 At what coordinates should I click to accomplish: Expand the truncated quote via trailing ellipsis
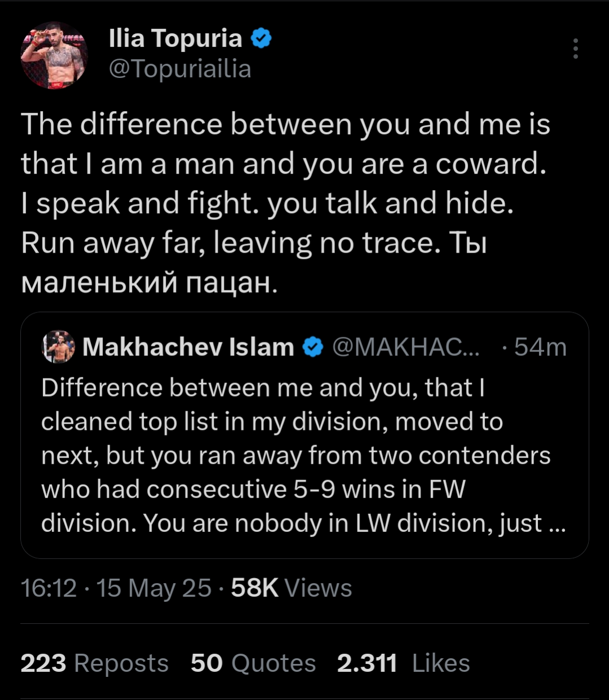click(555, 524)
